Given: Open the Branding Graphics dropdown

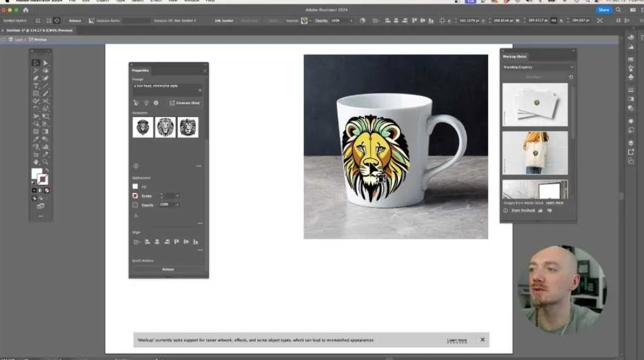Looking at the screenshot, I should point(571,67).
